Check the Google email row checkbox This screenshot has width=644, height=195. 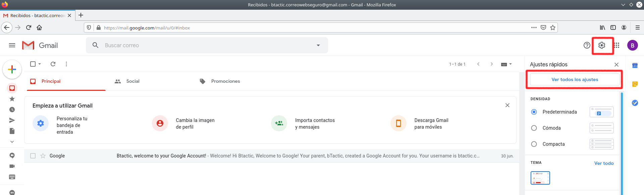pyautogui.click(x=33, y=156)
